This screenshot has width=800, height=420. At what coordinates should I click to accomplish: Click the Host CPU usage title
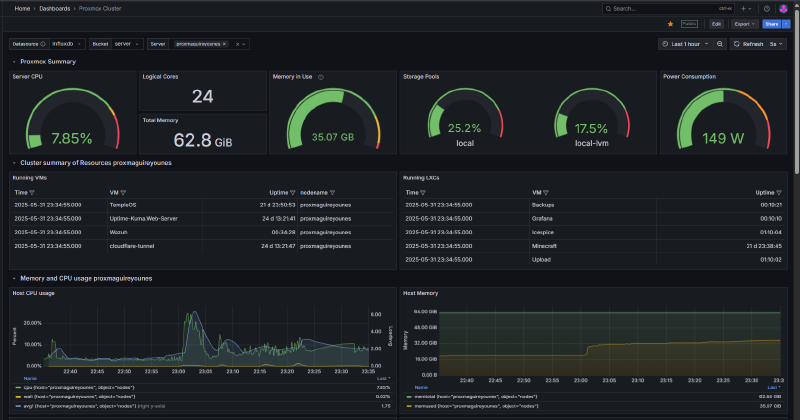[x=33, y=293]
